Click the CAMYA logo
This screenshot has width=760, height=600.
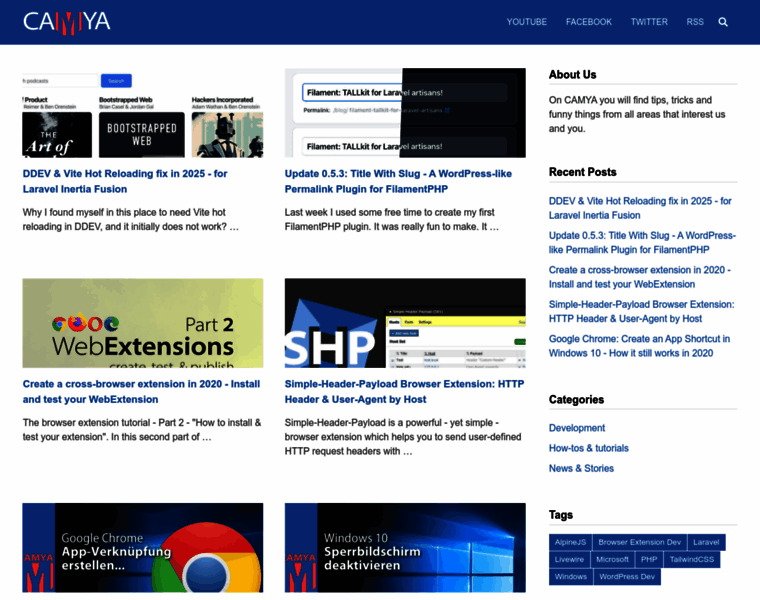[66, 22]
